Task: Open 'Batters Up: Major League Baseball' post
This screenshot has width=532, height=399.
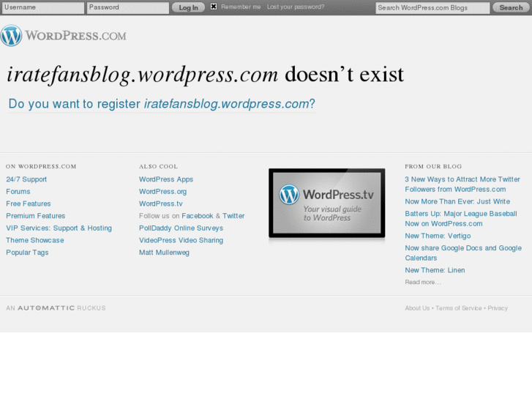Action: 461,219
